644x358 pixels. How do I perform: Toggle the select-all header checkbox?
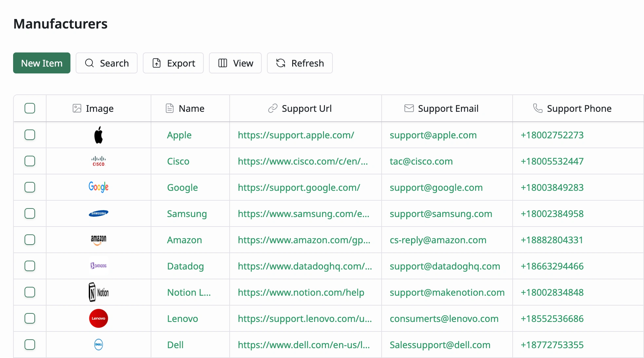[x=30, y=108]
